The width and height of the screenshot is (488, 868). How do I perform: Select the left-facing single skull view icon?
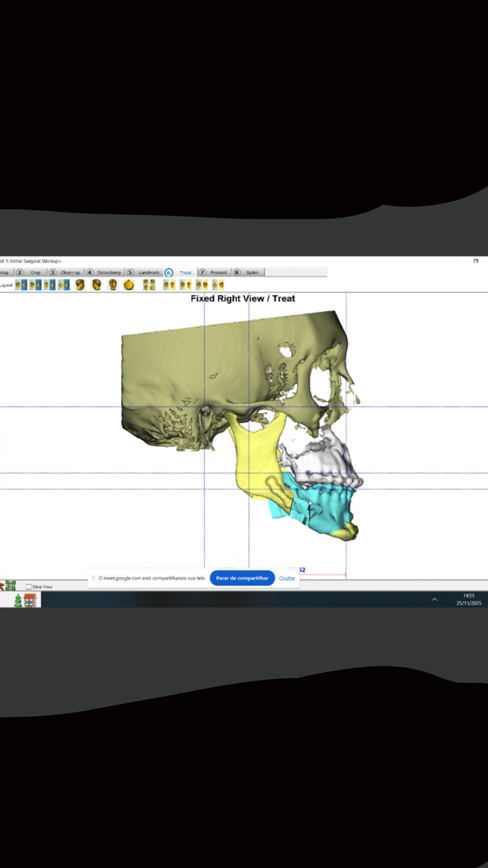[x=96, y=285]
